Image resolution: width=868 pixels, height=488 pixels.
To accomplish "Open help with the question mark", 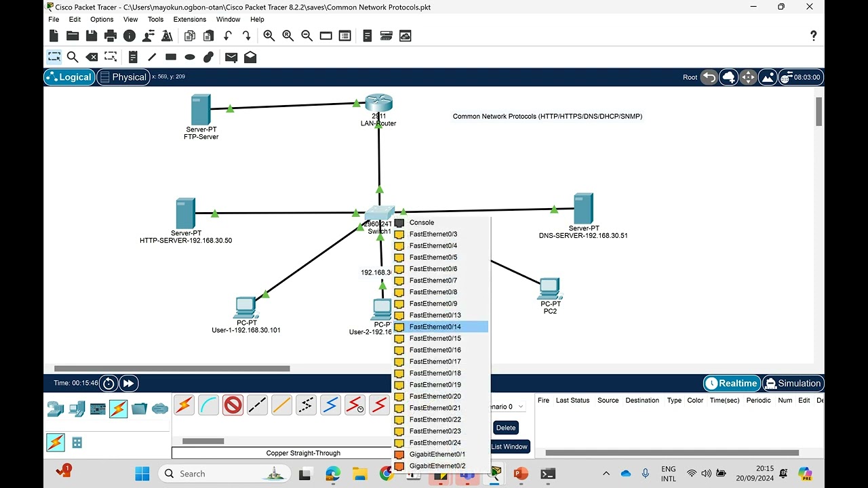I will (x=813, y=36).
